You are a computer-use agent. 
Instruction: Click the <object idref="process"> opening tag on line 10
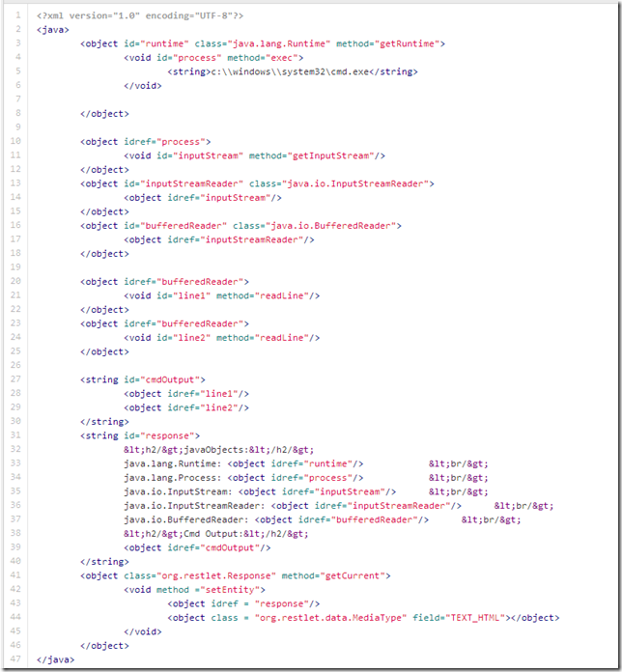pos(145,142)
